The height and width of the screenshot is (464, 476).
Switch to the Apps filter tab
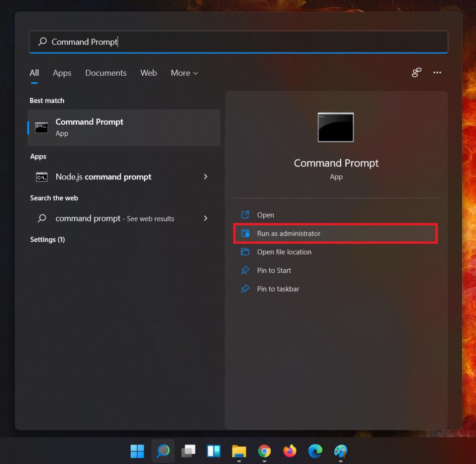coord(62,73)
